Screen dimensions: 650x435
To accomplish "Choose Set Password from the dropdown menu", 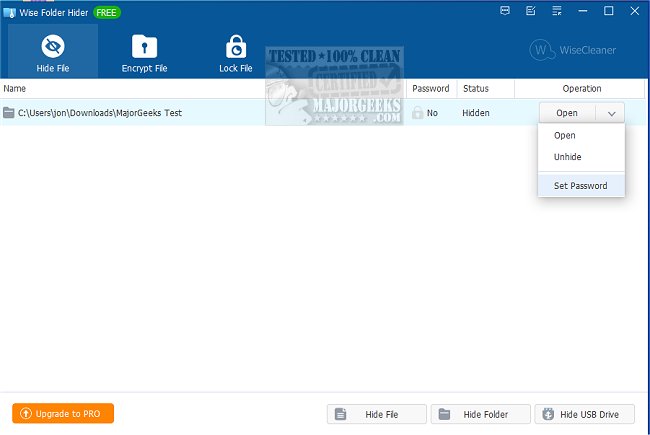I will click(x=581, y=185).
